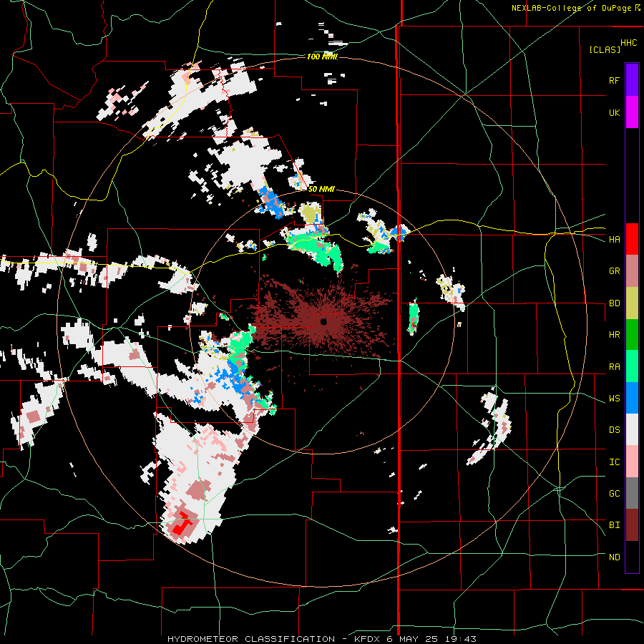Click the 'HYDROMETEOR CLASSIFICATION - KFDX' caption text
The width and height of the screenshot is (644, 644).
[x=275, y=639]
